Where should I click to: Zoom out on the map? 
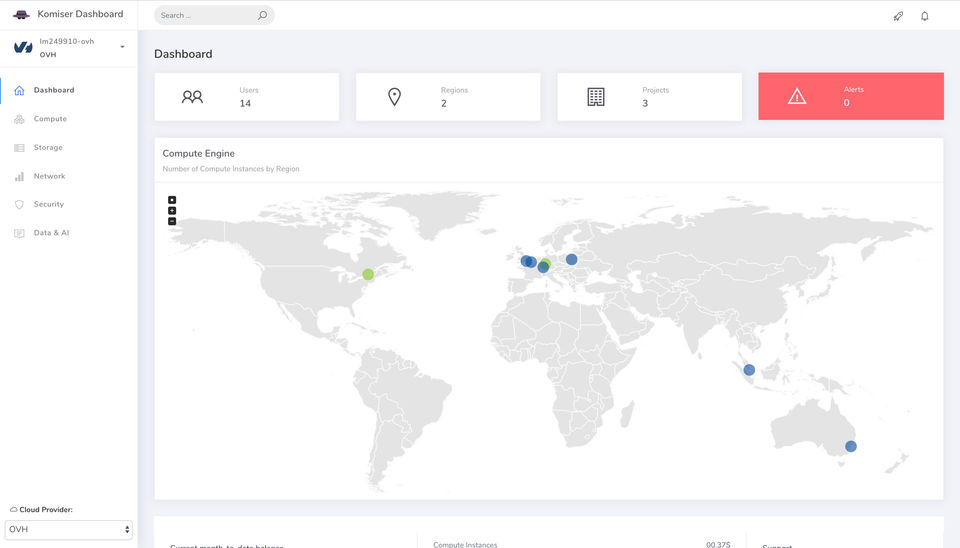(x=172, y=221)
